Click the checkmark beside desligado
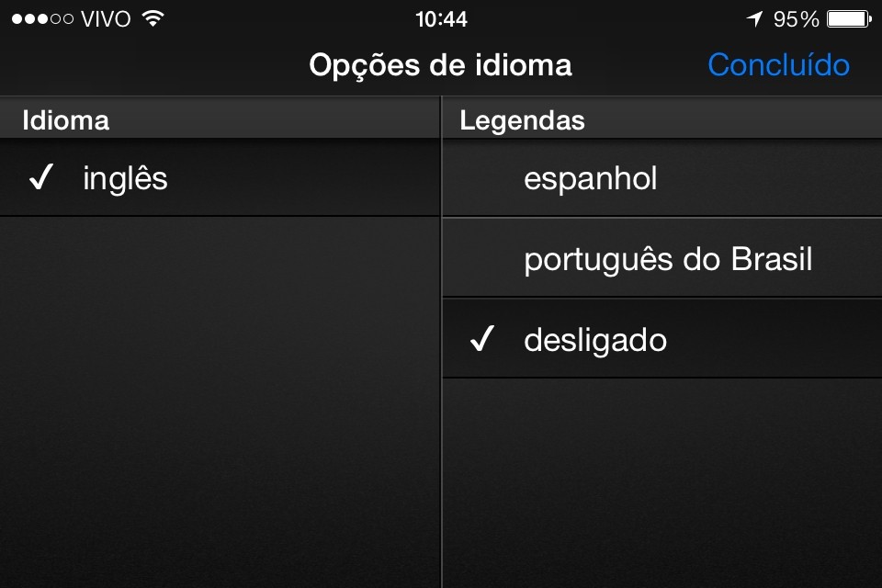Image resolution: width=882 pixels, height=588 pixels. pos(481,340)
